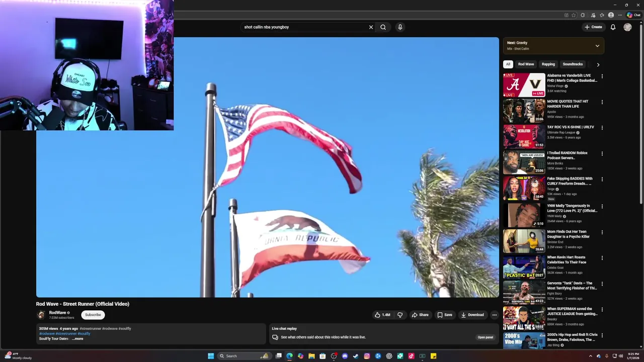Open the live chat replay panel
Image resolution: width=644 pixels, height=362 pixels.
point(485,337)
